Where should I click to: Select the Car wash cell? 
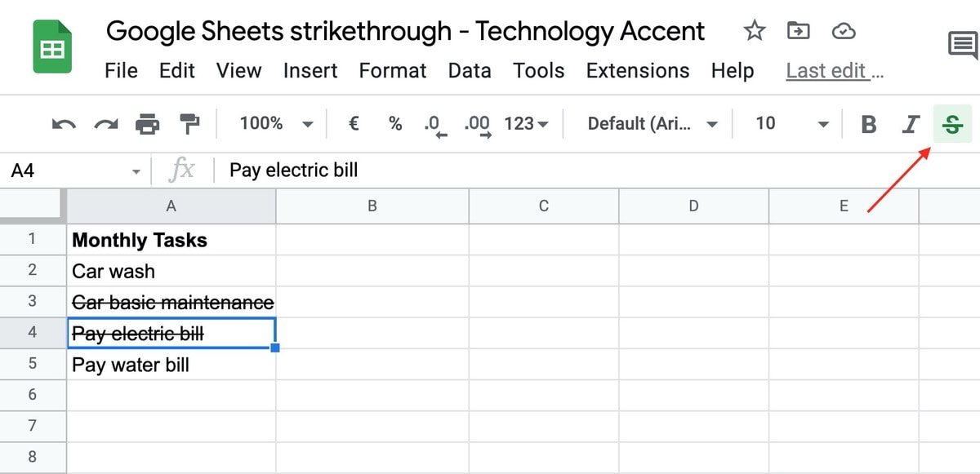pos(171,271)
